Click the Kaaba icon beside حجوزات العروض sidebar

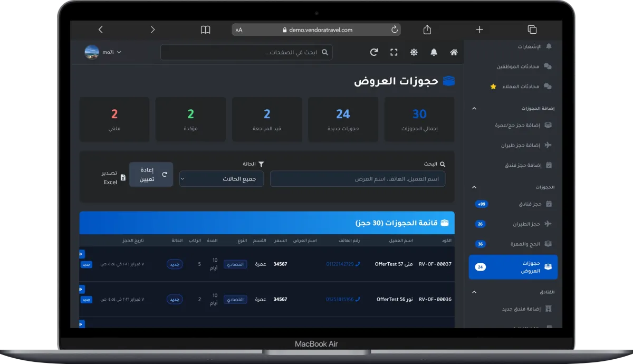549,267
